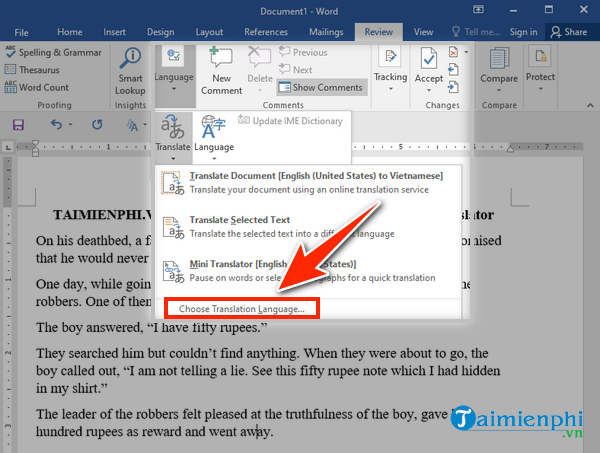Click the Tell me search box
The image size is (600, 453).
pos(476,32)
